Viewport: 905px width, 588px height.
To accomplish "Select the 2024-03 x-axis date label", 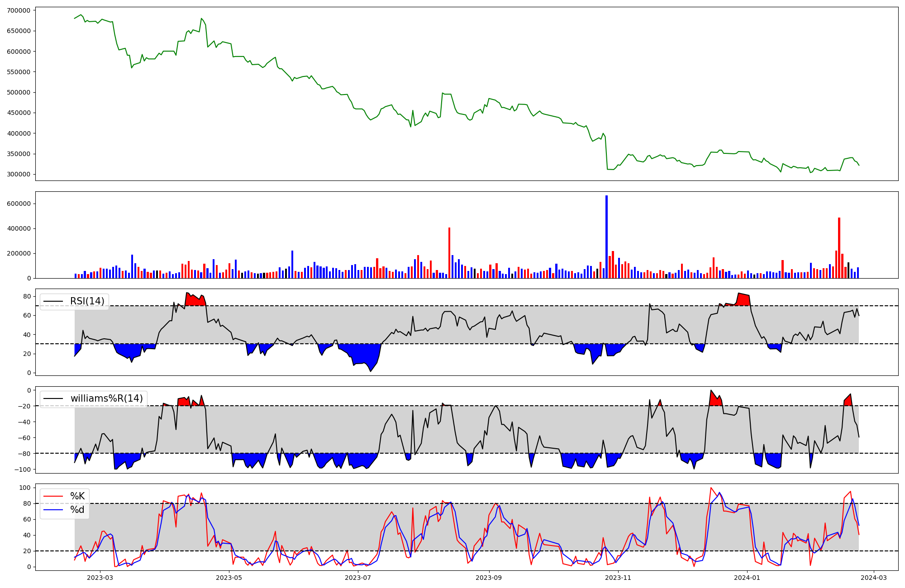I will click(x=873, y=578).
